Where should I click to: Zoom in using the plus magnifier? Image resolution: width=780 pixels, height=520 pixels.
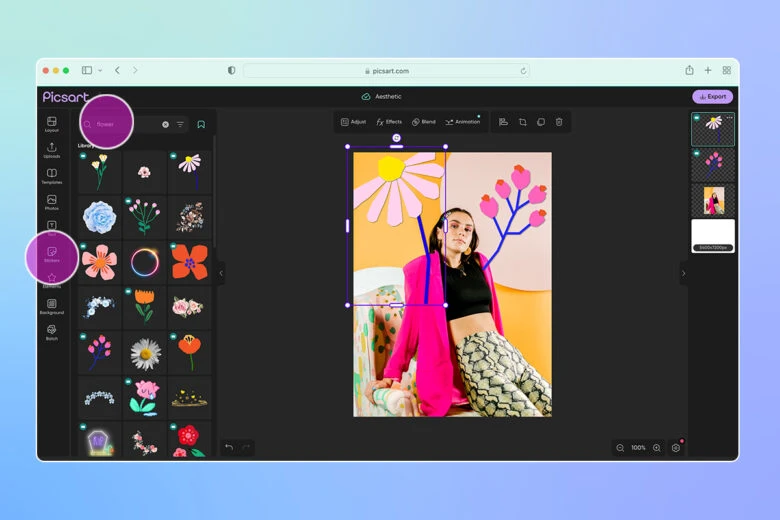[x=656, y=448]
